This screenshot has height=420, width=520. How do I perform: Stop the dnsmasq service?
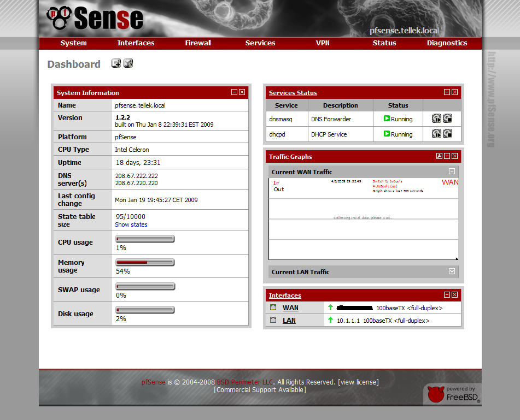(447, 119)
